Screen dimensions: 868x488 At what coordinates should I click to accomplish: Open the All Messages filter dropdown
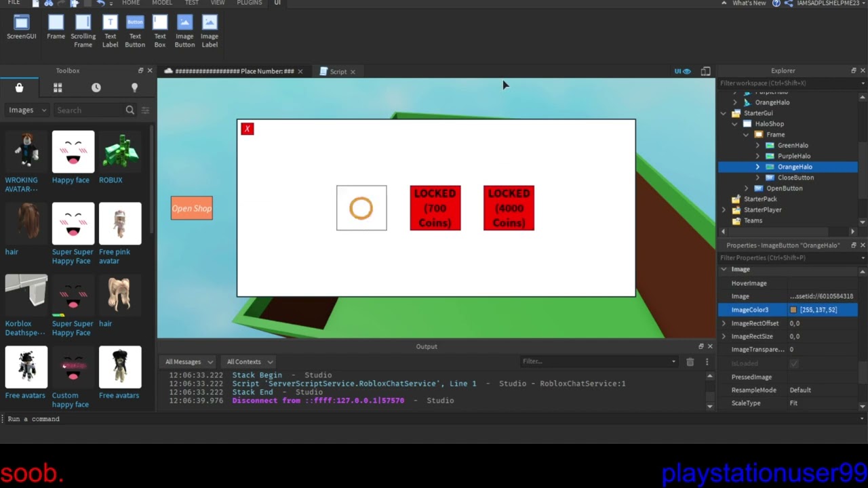189,362
